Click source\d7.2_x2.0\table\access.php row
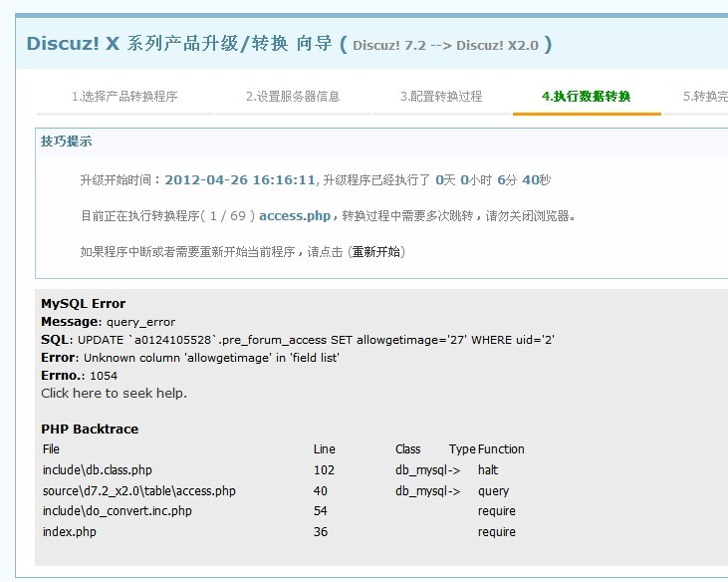The width and height of the screenshot is (728, 582). 139,491
